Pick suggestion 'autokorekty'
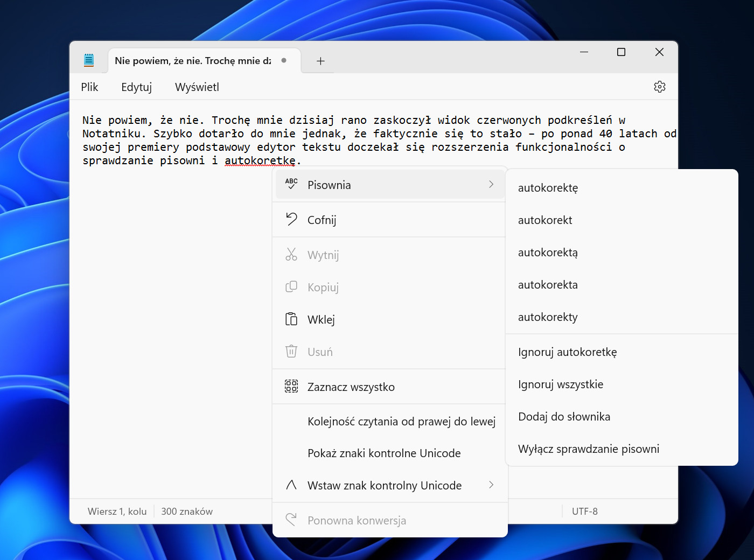 [x=622, y=317]
